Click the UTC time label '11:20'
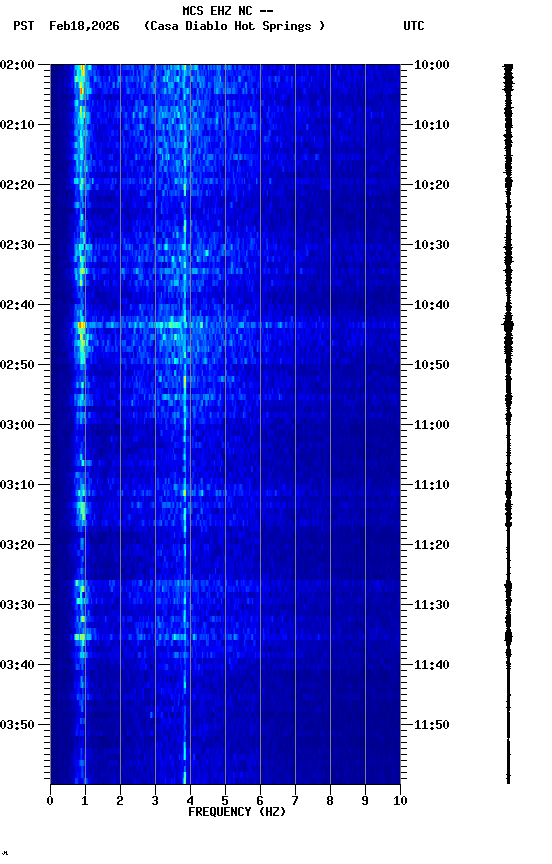 [x=432, y=545]
